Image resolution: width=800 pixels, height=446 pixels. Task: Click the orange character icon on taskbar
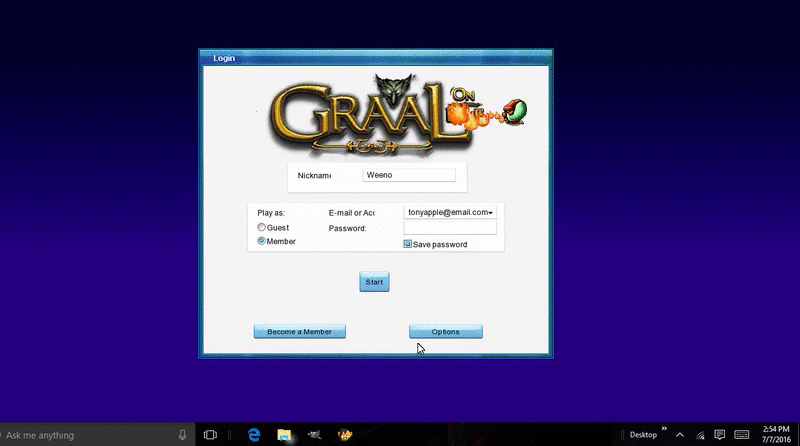tap(345, 435)
